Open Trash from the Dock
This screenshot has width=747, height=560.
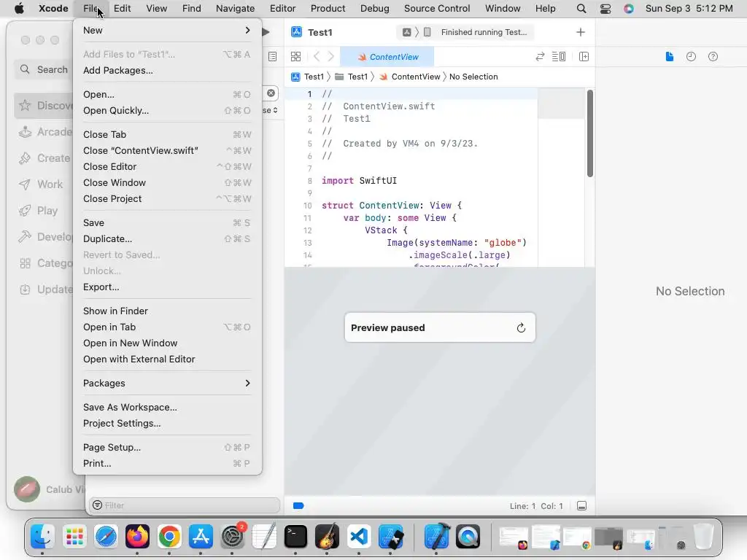point(703,536)
